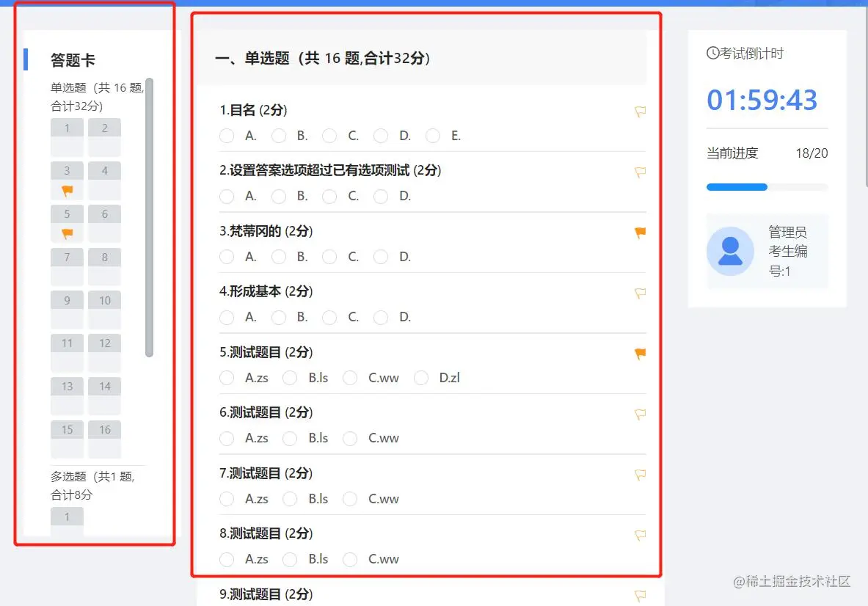Choose option B for question 2

point(278,196)
